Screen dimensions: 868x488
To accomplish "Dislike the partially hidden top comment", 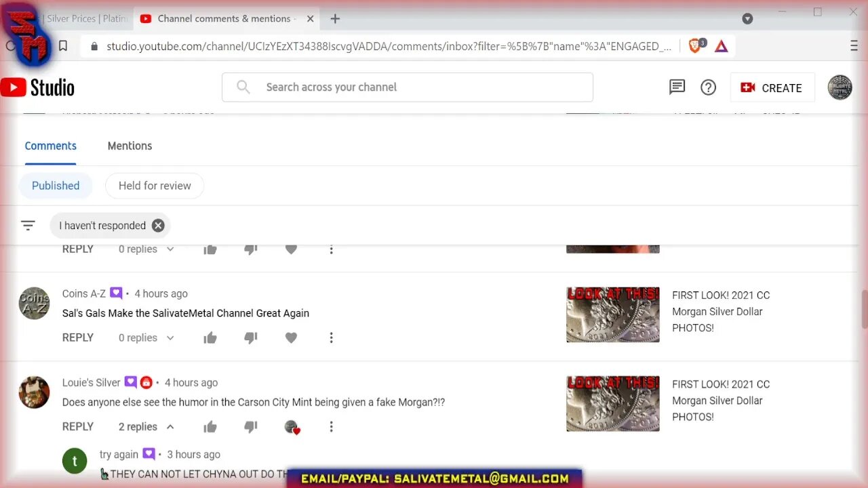I will (251, 249).
